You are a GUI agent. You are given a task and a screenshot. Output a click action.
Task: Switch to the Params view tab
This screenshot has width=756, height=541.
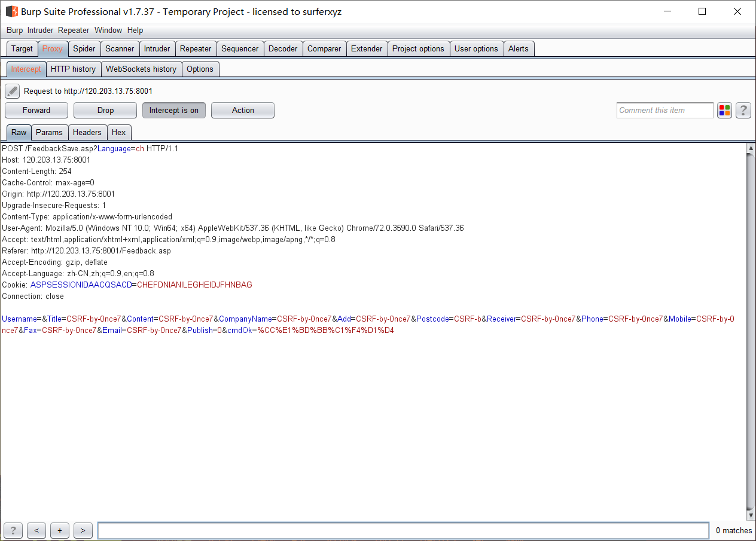pyautogui.click(x=49, y=133)
